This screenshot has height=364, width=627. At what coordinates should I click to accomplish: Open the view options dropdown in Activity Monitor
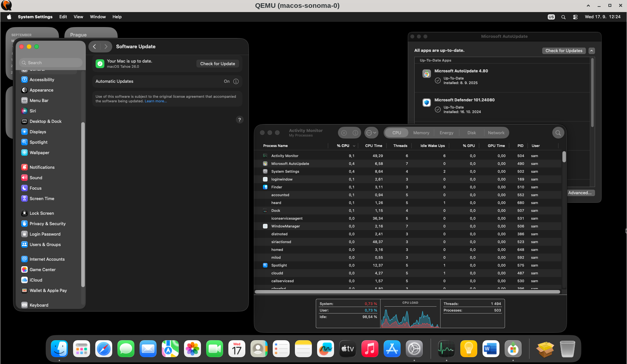point(371,133)
